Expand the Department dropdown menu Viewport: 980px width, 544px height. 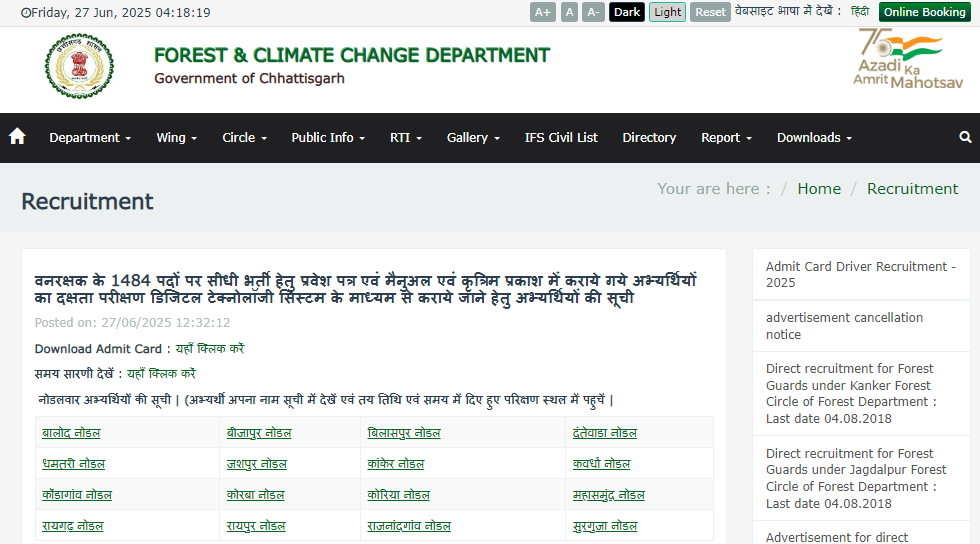click(x=90, y=137)
